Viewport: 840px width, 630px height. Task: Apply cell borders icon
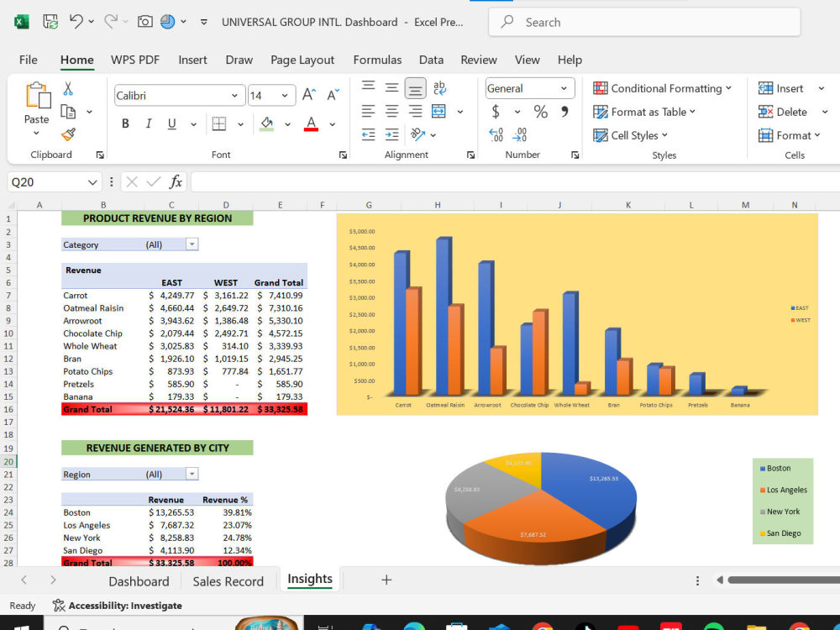(x=219, y=123)
